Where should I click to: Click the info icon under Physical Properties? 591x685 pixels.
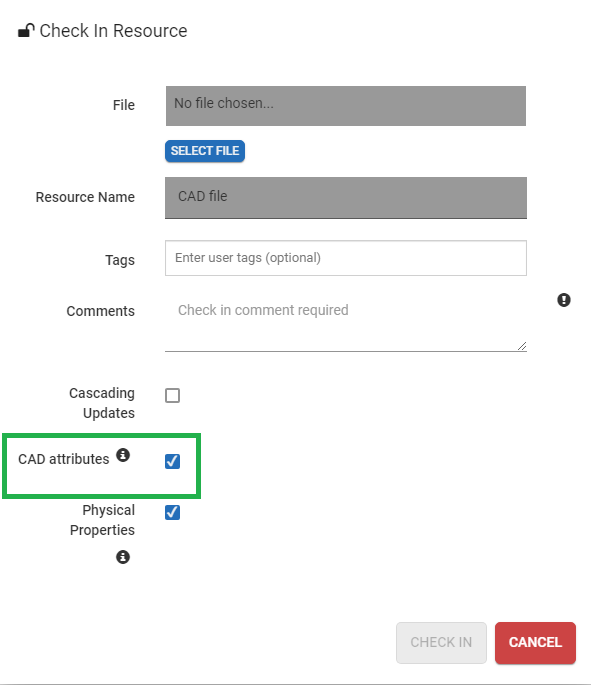123,557
